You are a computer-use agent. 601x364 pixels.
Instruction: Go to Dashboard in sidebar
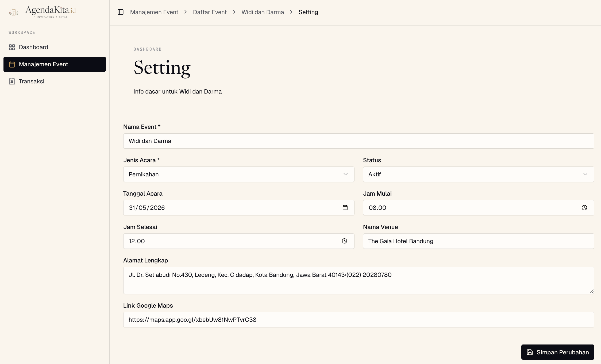(55, 47)
